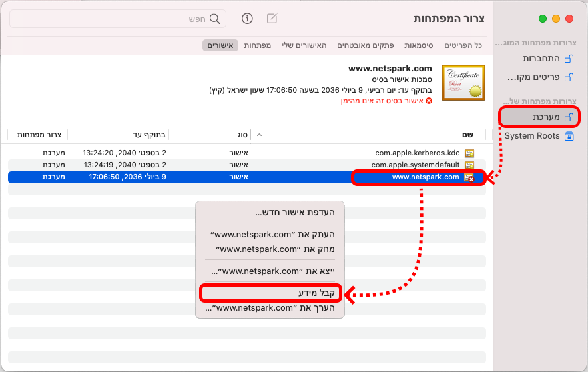Select the com.apple.kerberos.kdc row name
The width and height of the screenshot is (588, 372).
click(417, 153)
